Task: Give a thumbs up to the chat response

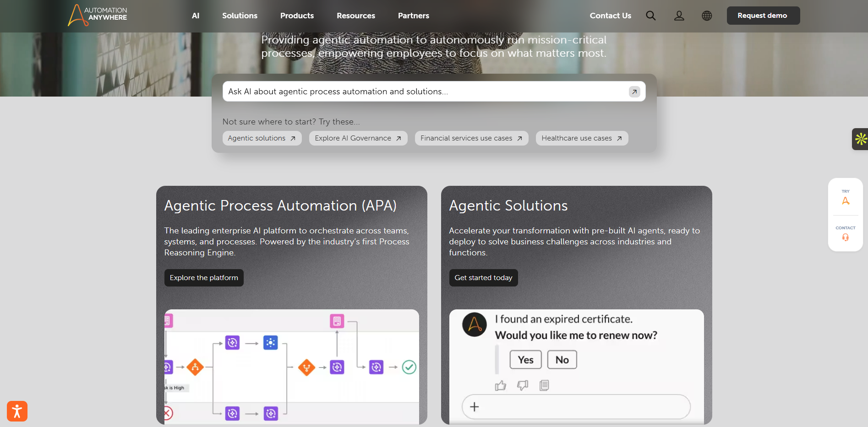Action: point(501,385)
